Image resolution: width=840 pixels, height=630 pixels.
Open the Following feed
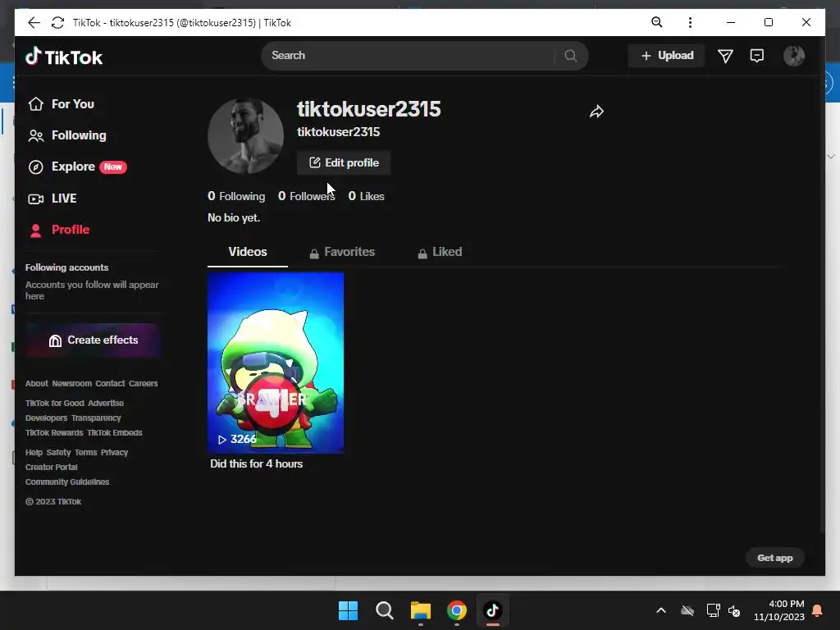point(67,135)
